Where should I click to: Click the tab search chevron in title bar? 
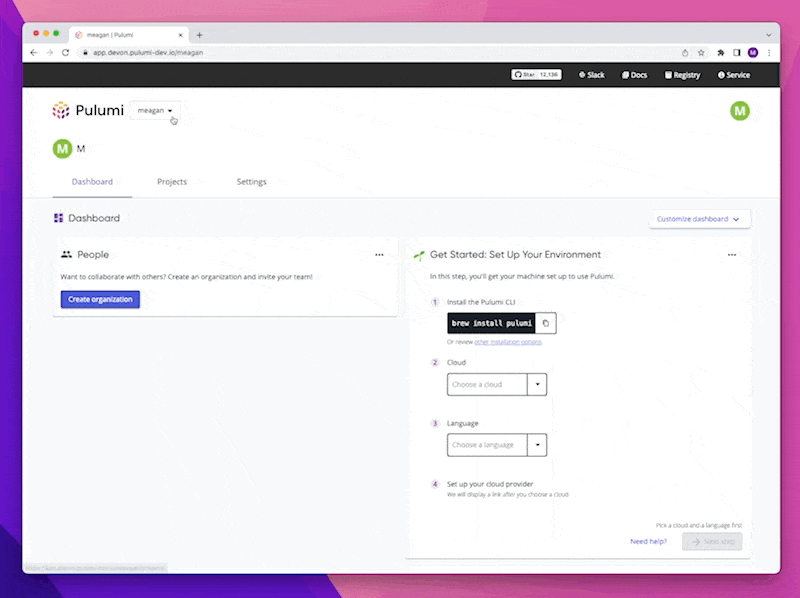pos(768,35)
